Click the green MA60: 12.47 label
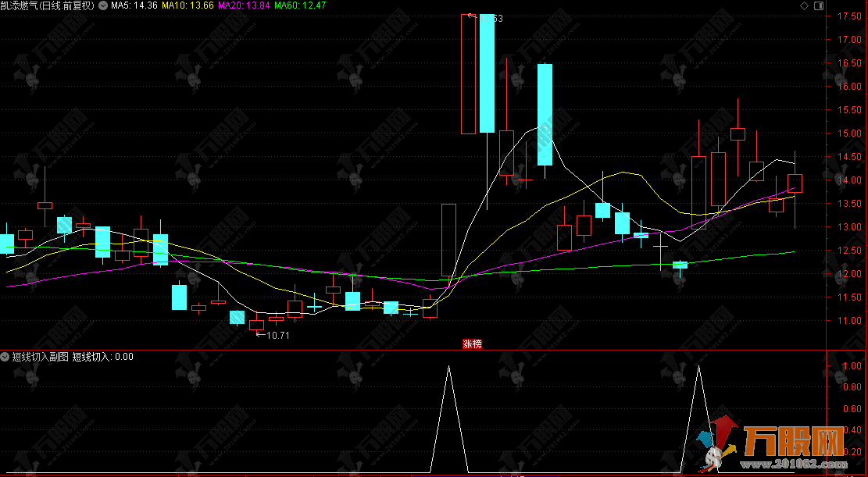 [300, 5]
